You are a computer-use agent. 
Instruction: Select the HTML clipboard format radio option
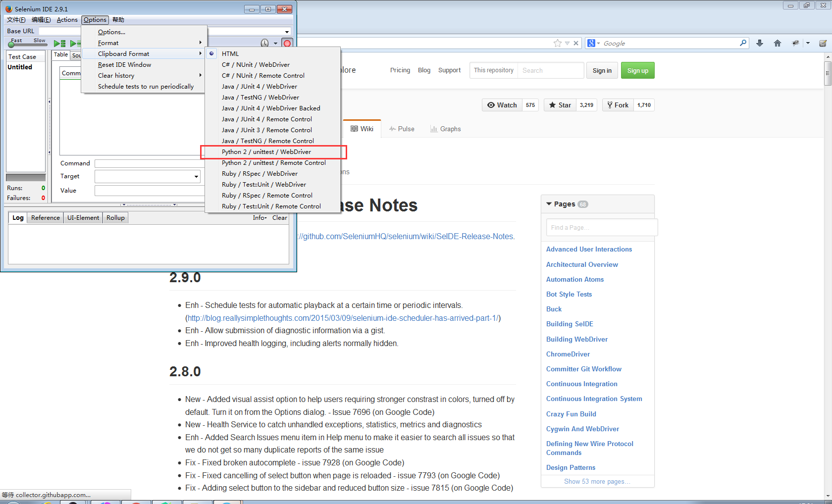point(273,53)
